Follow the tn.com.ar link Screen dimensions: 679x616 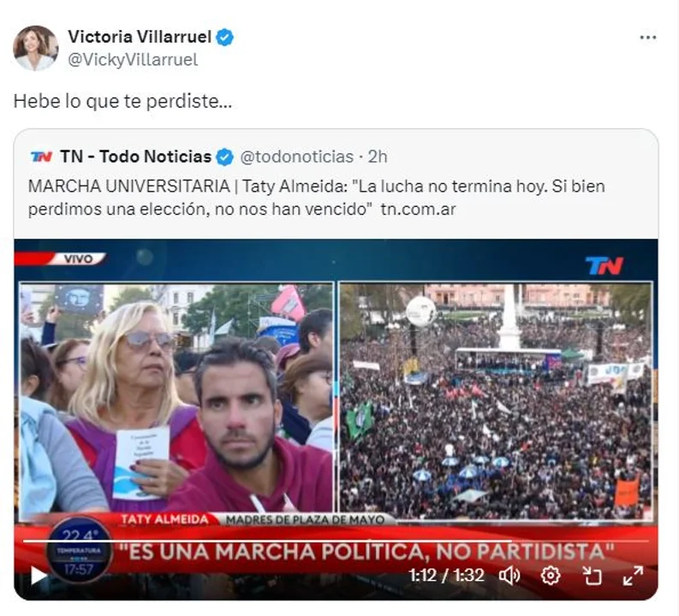tap(418, 210)
